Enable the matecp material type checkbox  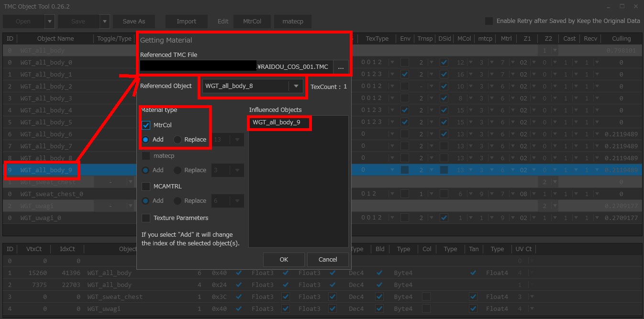pyautogui.click(x=146, y=155)
